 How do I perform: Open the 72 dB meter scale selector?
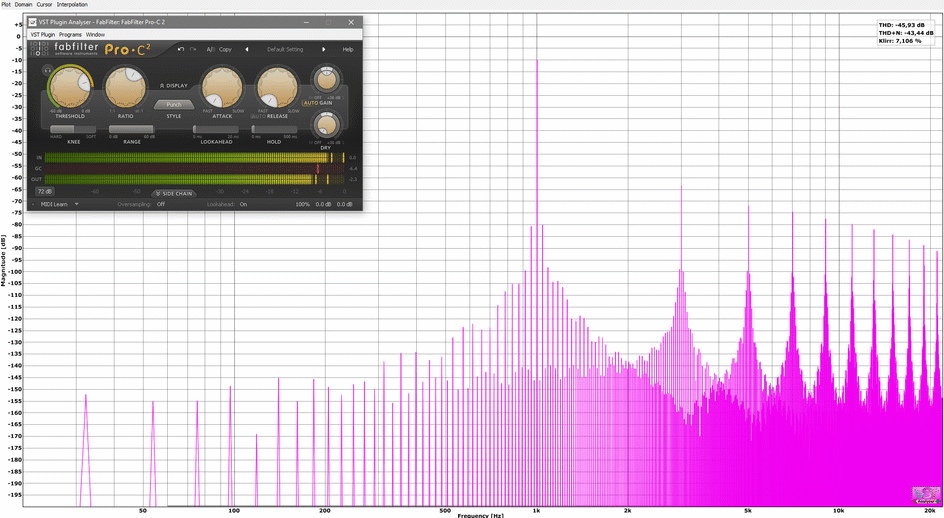tap(45, 192)
